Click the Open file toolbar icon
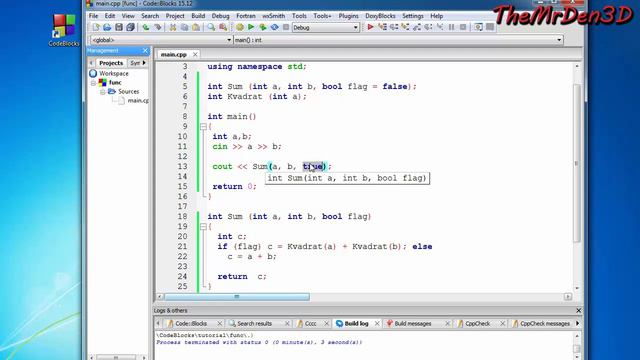Image resolution: width=640 pixels, height=360 pixels. (x=107, y=27)
